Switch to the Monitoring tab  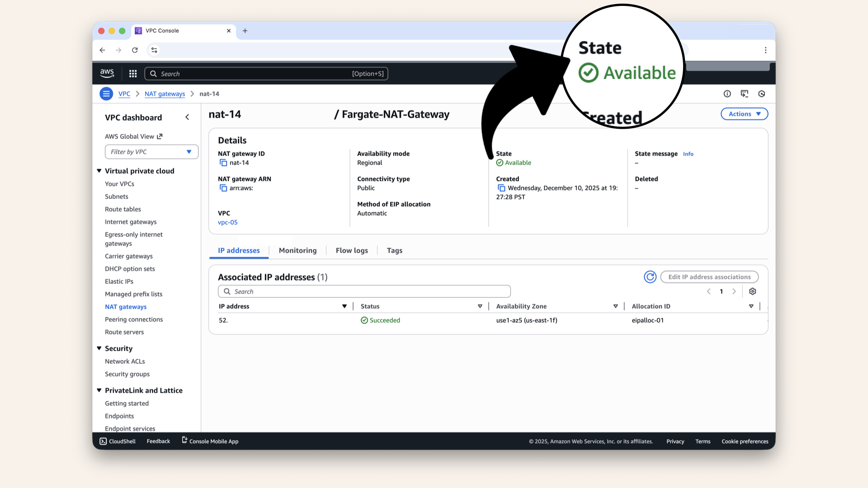[x=297, y=250]
